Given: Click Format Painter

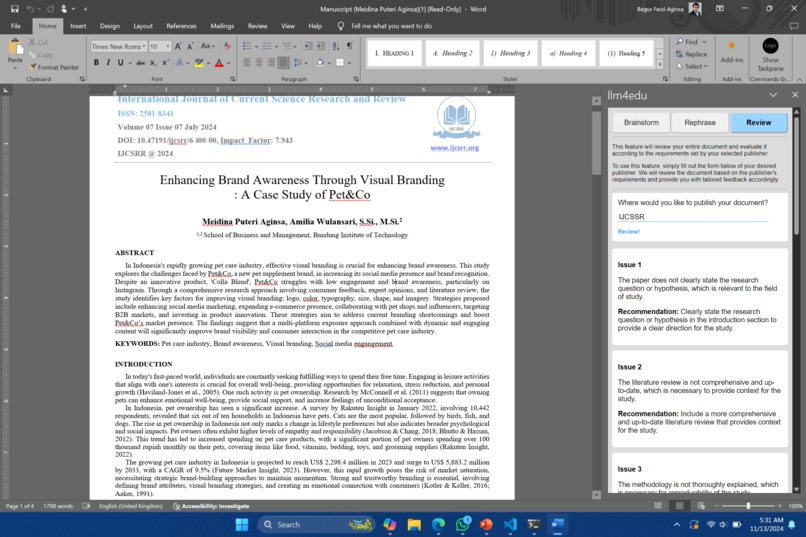Looking at the screenshot, I should pos(54,67).
